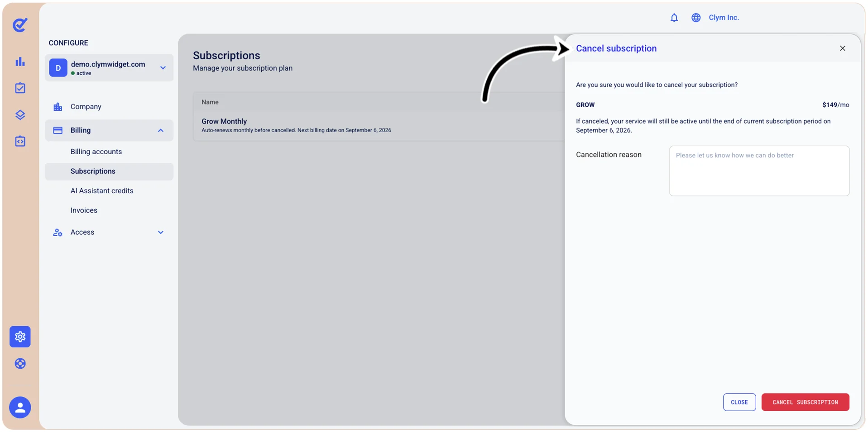Open the code clipboard sidebar icon
Image resolution: width=868 pixels, height=432 pixels.
20,141
